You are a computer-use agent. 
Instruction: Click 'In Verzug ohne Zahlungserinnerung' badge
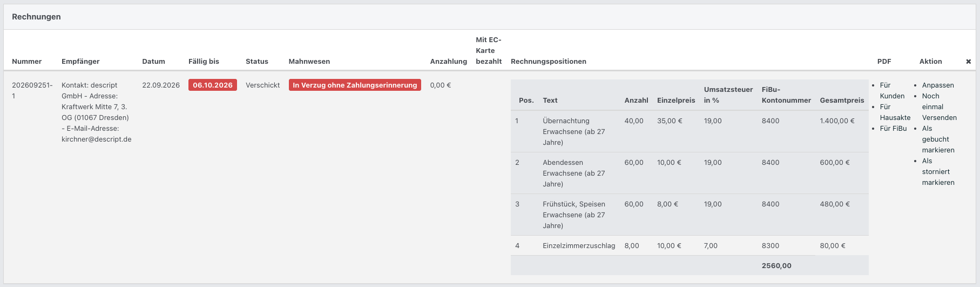point(355,85)
